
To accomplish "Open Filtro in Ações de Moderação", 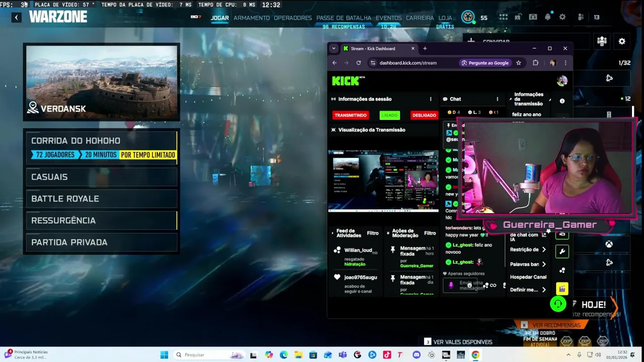I will (430, 233).
